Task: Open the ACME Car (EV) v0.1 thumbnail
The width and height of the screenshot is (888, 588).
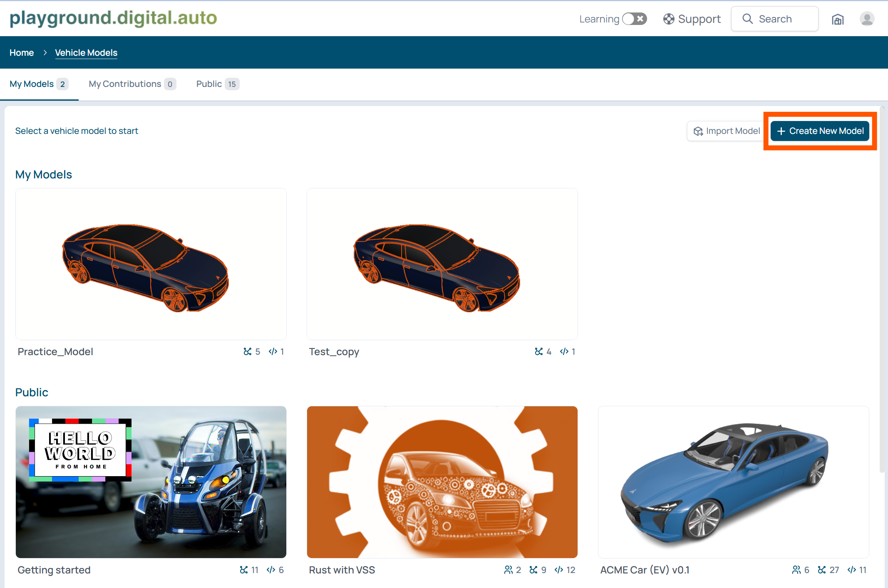Action: click(733, 482)
